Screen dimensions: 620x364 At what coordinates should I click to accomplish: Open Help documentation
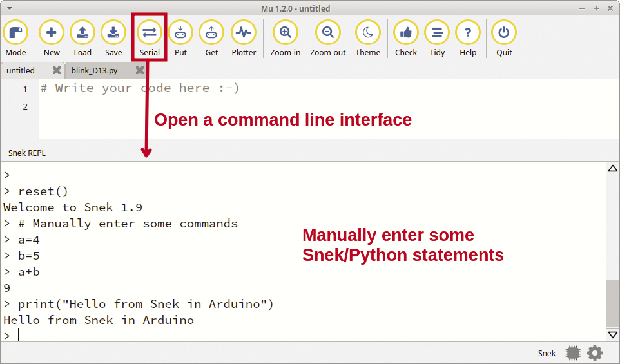(468, 39)
